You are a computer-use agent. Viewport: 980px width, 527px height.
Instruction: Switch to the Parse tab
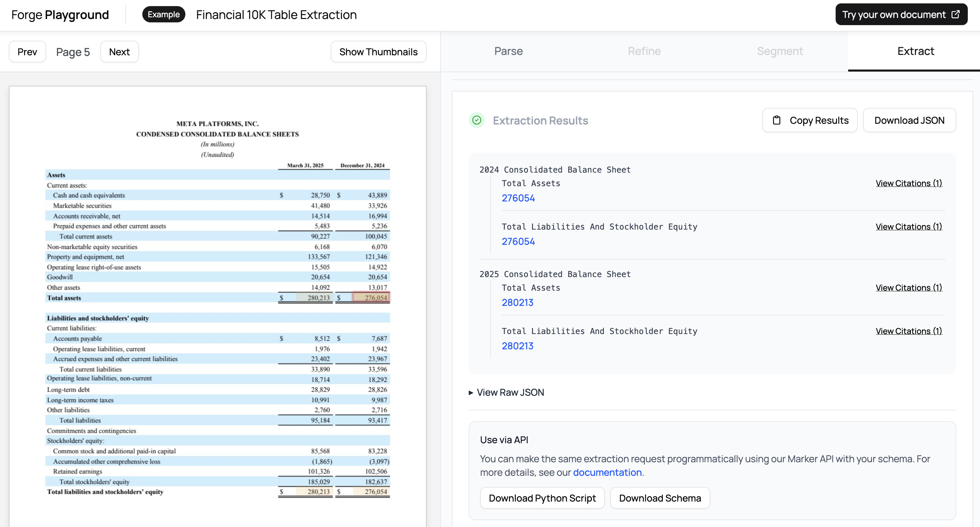(508, 51)
